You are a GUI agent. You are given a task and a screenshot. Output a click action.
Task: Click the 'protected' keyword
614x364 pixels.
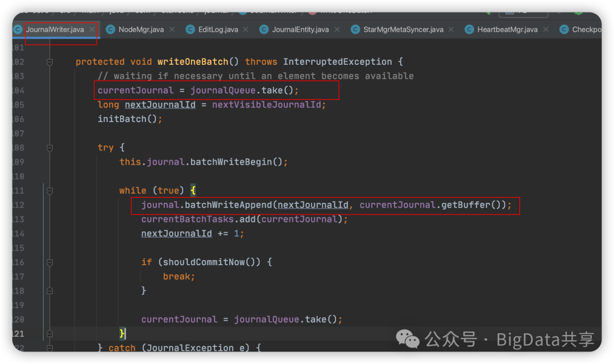[100, 62]
